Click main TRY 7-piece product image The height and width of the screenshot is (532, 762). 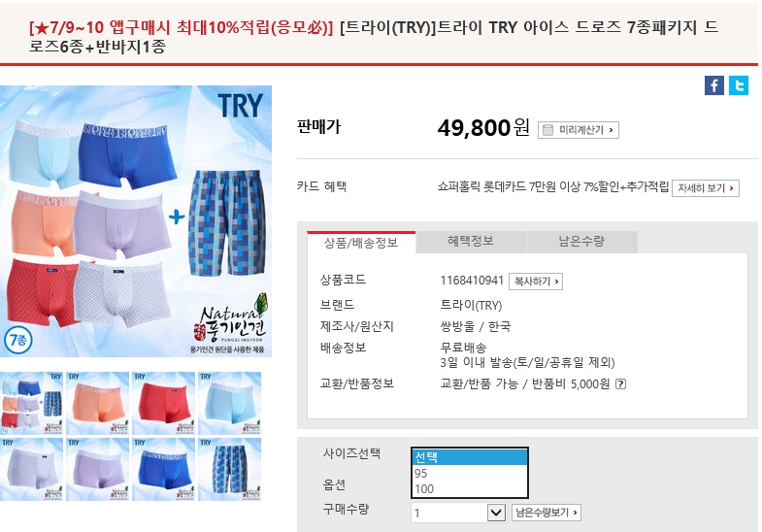point(136,221)
